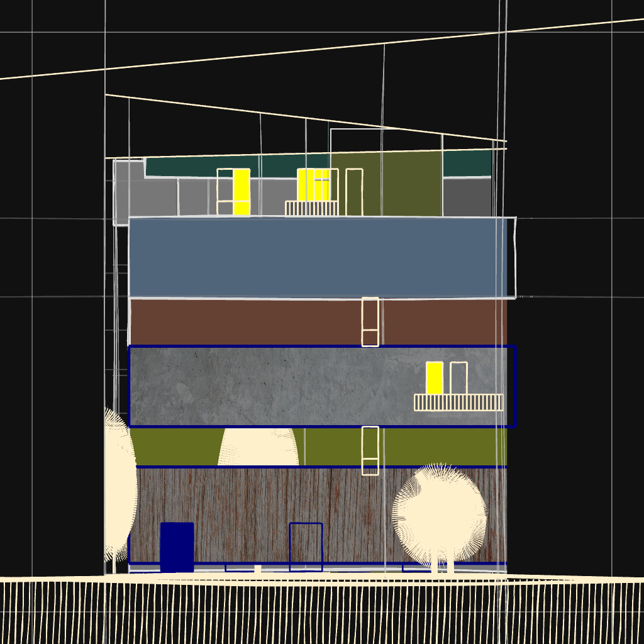Select the balcony railing on concrete floor
644x644 pixels.
[458, 402]
